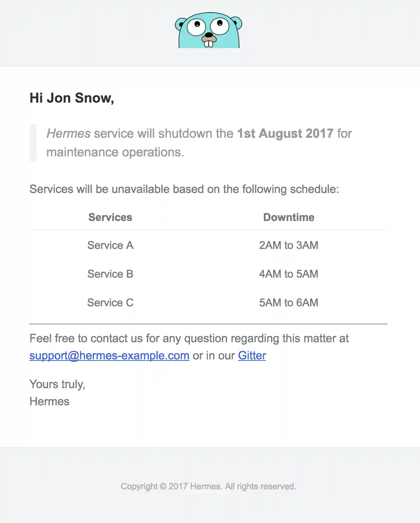420x523 pixels.
Task: Follow the Gitter link
Action: (x=252, y=355)
